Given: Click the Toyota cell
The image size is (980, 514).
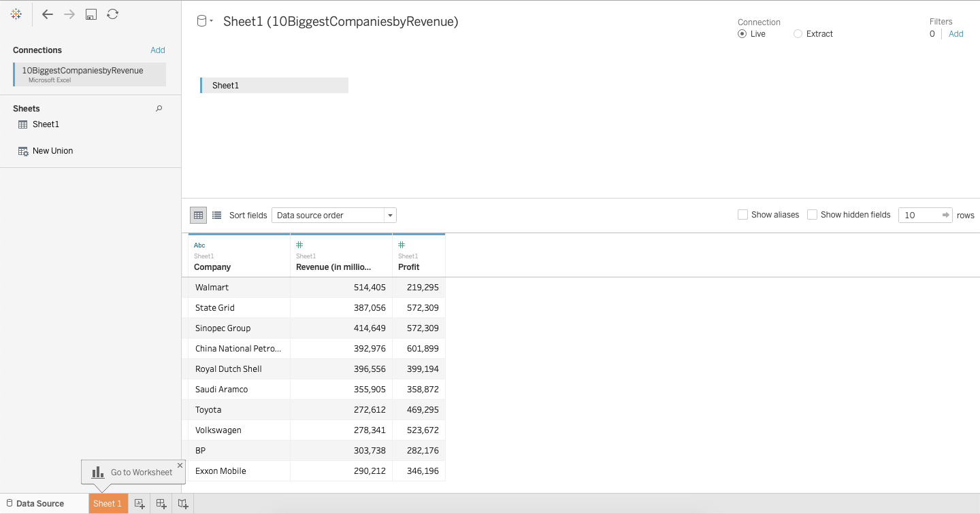Looking at the screenshot, I should [x=239, y=410].
